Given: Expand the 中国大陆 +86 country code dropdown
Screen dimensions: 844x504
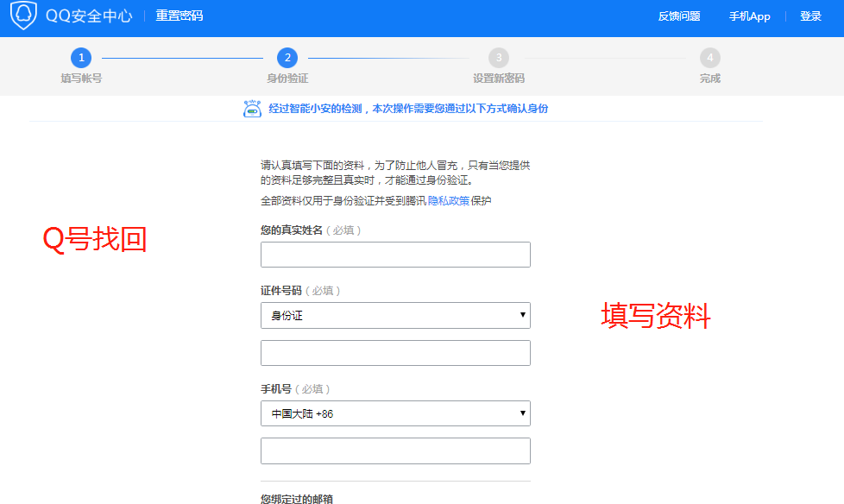Looking at the screenshot, I should pos(395,414).
